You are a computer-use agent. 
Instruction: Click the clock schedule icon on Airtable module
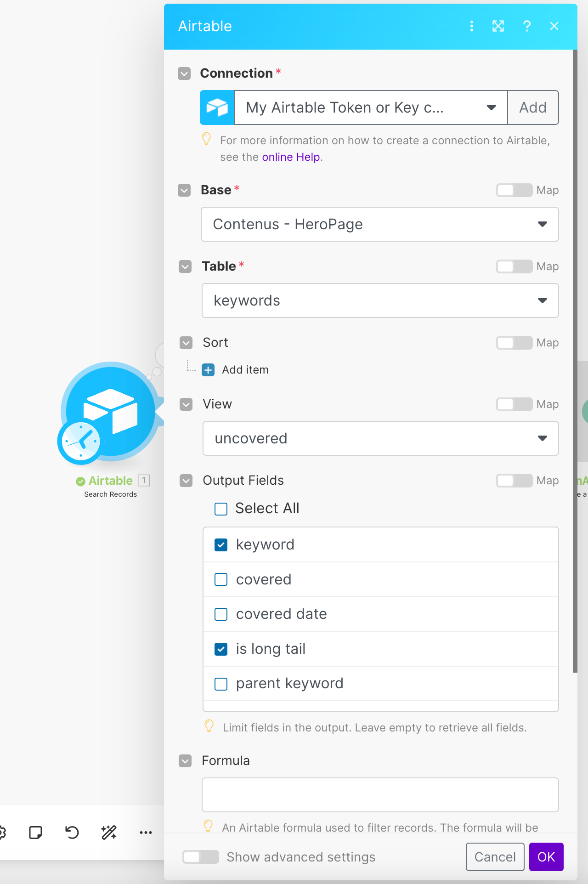[80, 442]
